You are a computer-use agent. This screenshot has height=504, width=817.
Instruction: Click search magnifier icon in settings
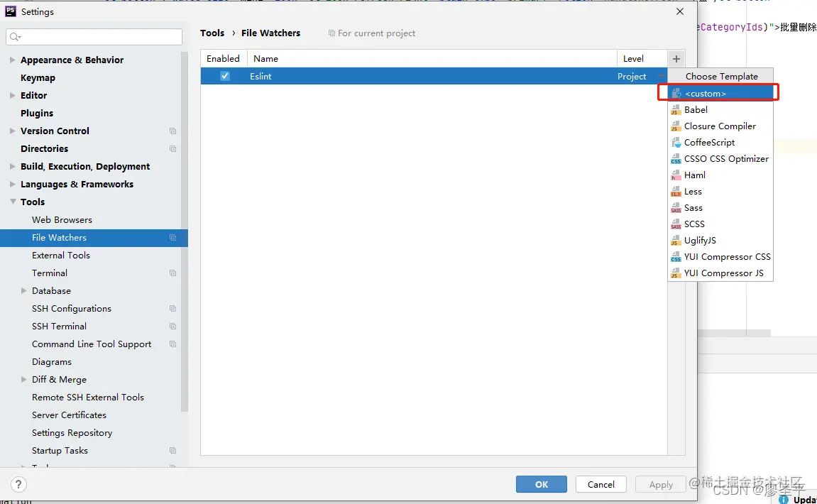click(x=15, y=36)
